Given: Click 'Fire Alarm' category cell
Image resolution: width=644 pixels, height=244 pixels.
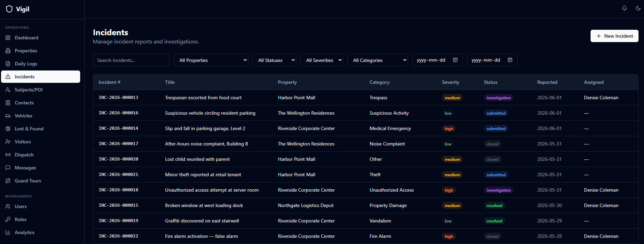Looking at the screenshot, I should 380,236.
